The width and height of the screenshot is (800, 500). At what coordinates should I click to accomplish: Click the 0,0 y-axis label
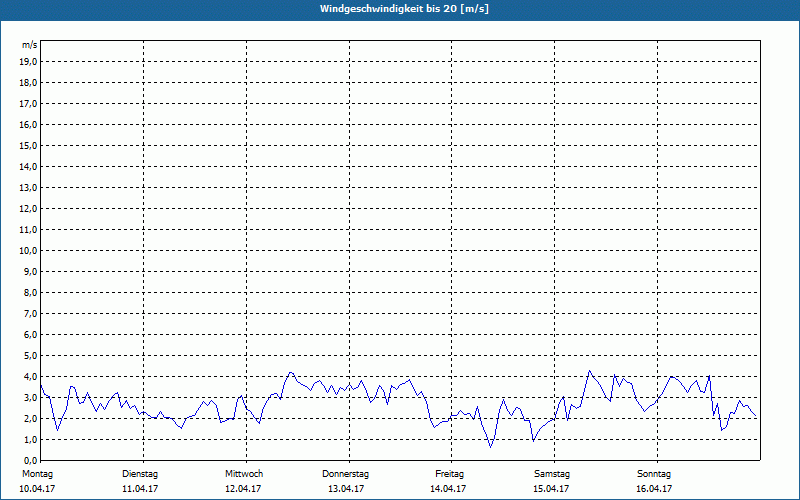click(x=29, y=460)
